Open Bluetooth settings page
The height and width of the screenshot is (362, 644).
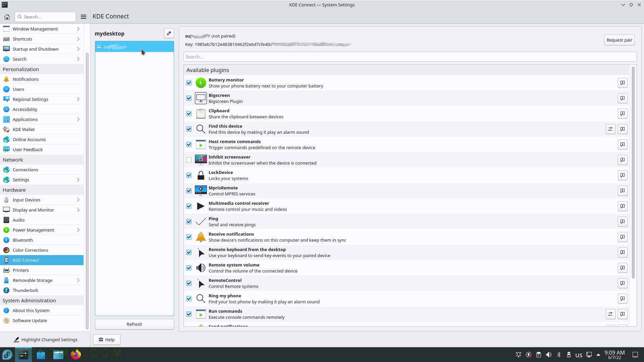(x=42, y=240)
